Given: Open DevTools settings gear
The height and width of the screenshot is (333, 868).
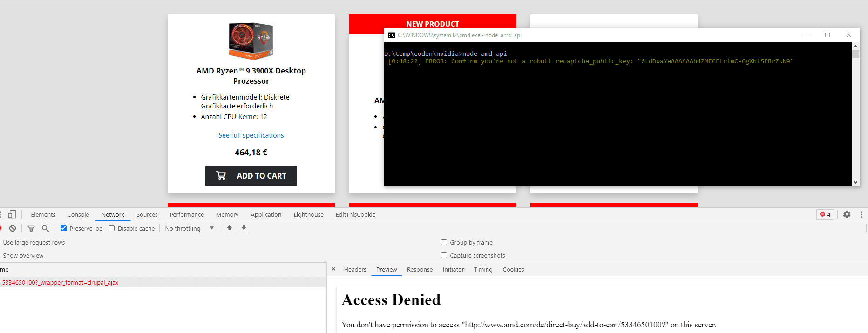Looking at the screenshot, I should pyautogui.click(x=847, y=214).
